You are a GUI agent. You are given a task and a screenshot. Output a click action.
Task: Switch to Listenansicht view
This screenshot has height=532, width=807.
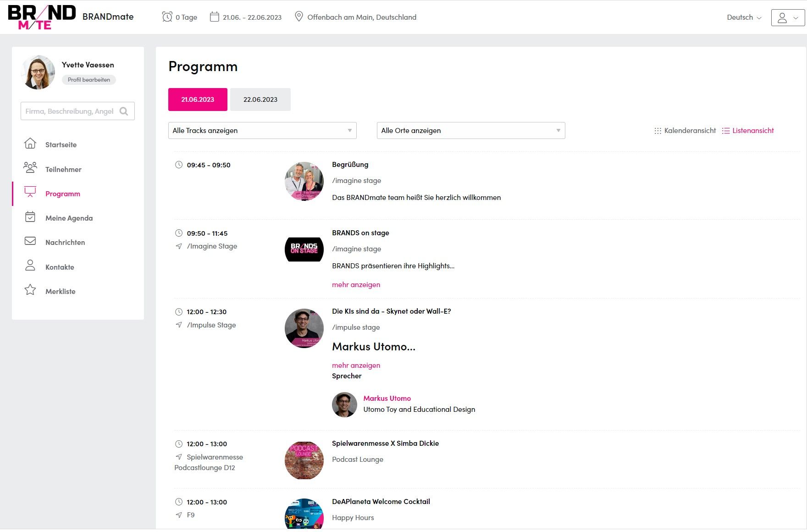pyautogui.click(x=748, y=131)
